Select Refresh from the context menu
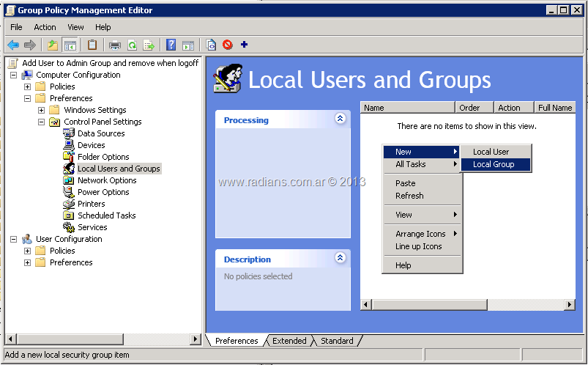The image size is (588, 365). [x=409, y=196]
